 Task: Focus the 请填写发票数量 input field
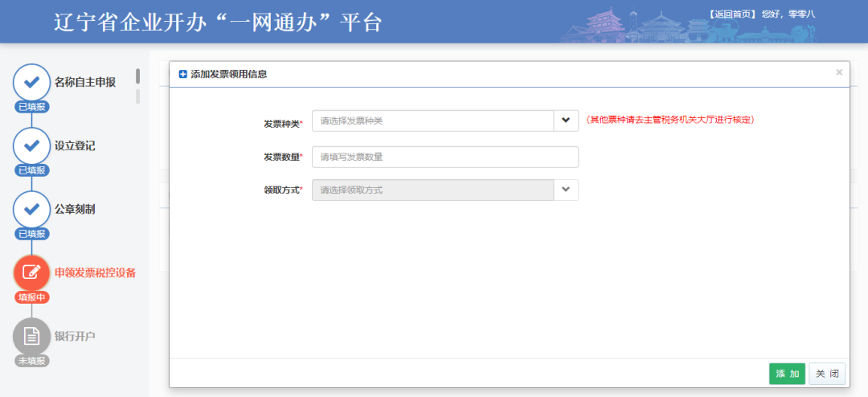pos(445,157)
